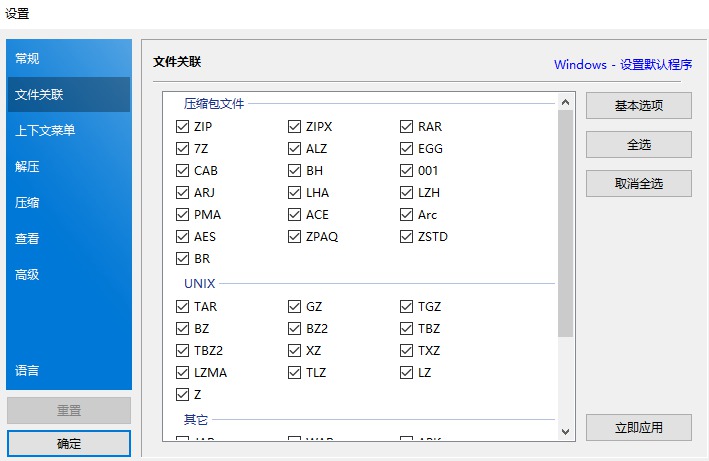Uncheck the ZIP association checkbox
This screenshot has width=709, height=461.
click(182, 127)
